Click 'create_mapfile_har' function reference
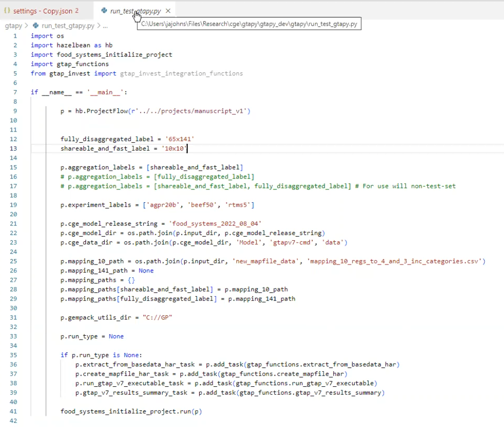Image resolution: width=504 pixels, height=427 pixels. point(310,374)
